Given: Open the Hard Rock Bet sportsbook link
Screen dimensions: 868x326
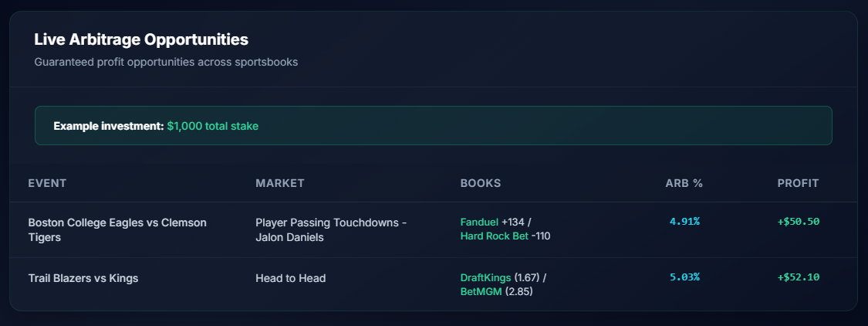Looking at the screenshot, I should coord(495,236).
